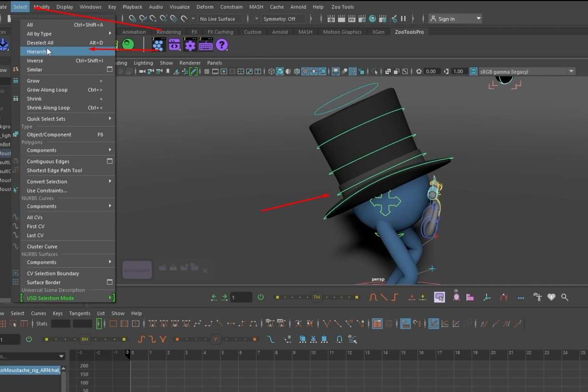Image resolution: width=588 pixels, height=392 pixels.
Task: Click the Zoo Tools hexagon toolset icon
Action: tap(158, 45)
